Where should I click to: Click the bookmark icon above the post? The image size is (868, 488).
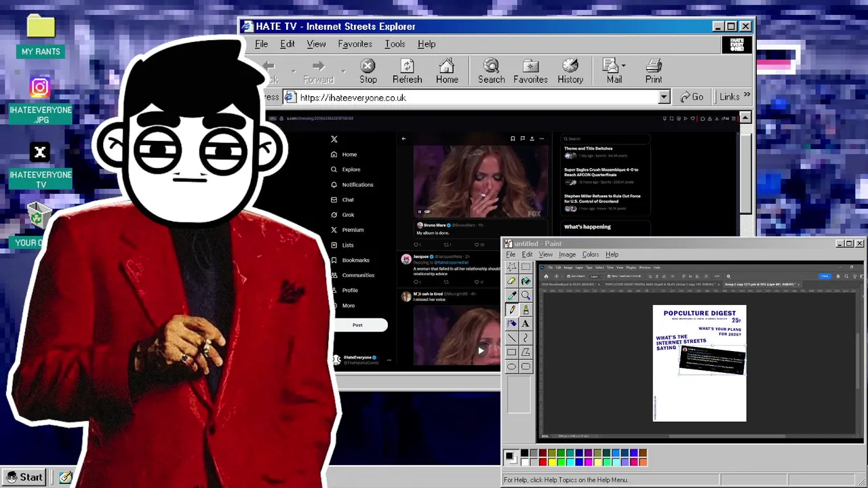pos(513,139)
